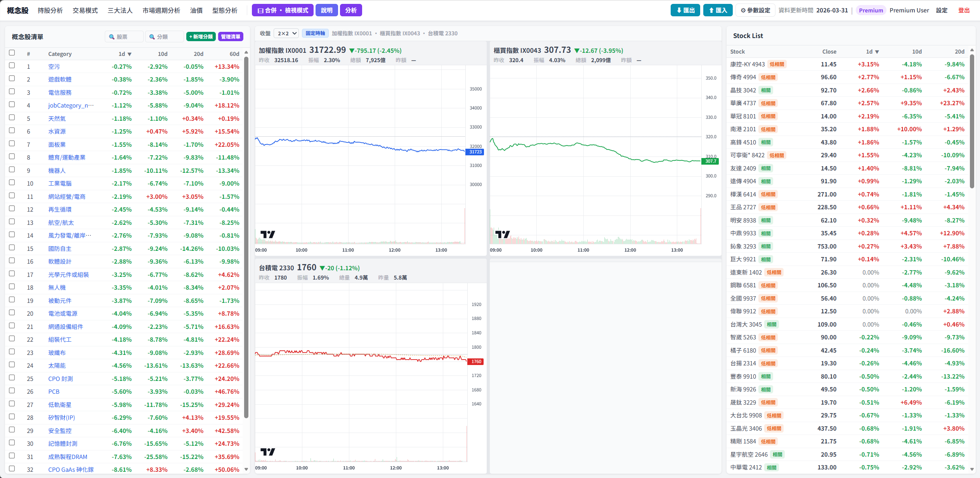
Task: Open the 機器人 category link
Action: (x=57, y=170)
